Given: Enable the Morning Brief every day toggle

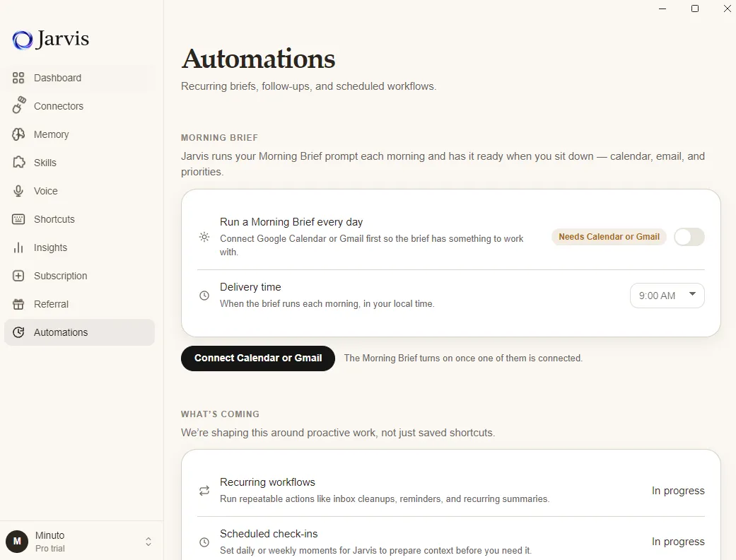Looking at the screenshot, I should pyautogui.click(x=689, y=237).
